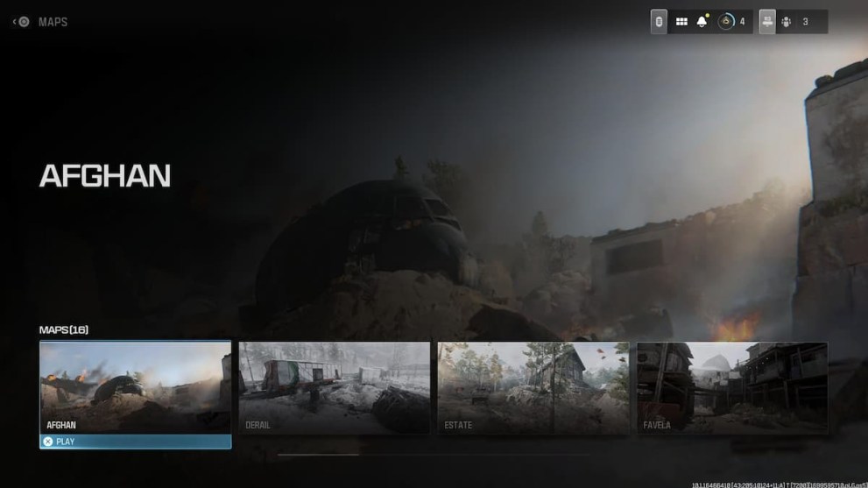The image size is (868, 488).
Task: Click the button icon left of the social icon
Action: (x=767, y=22)
